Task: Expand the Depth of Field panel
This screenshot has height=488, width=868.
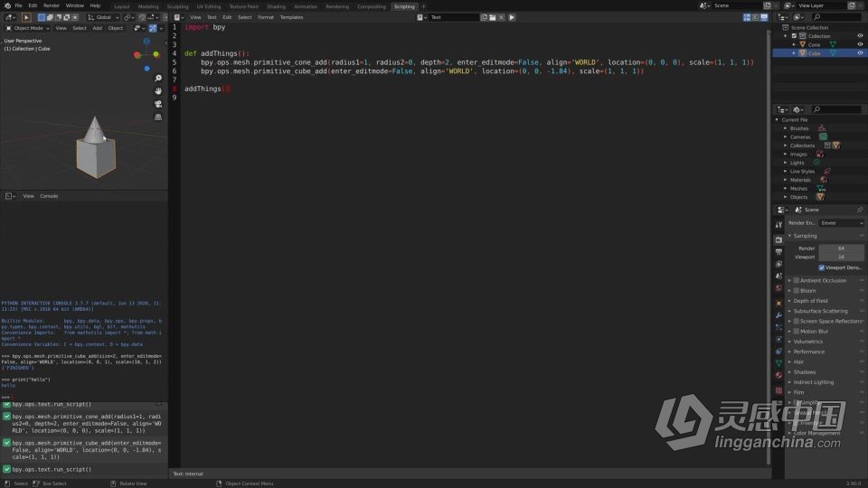Action: pos(790,301)
